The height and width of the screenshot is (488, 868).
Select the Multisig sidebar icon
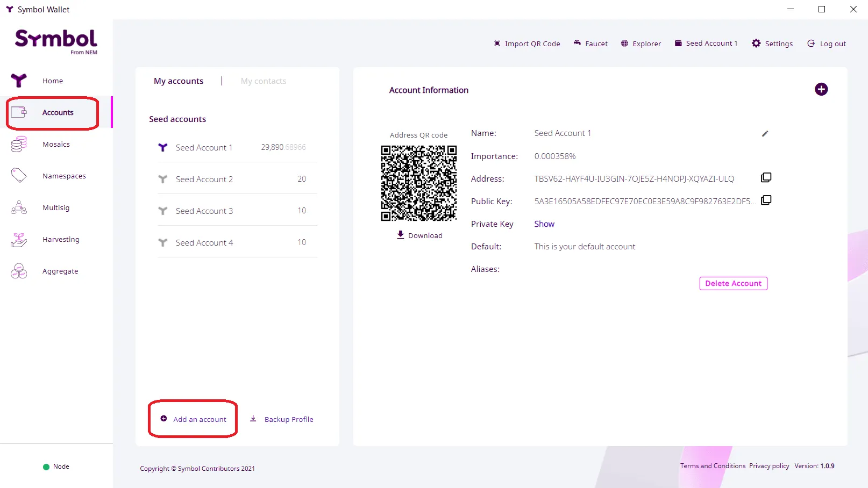click(x=18, y=207)
